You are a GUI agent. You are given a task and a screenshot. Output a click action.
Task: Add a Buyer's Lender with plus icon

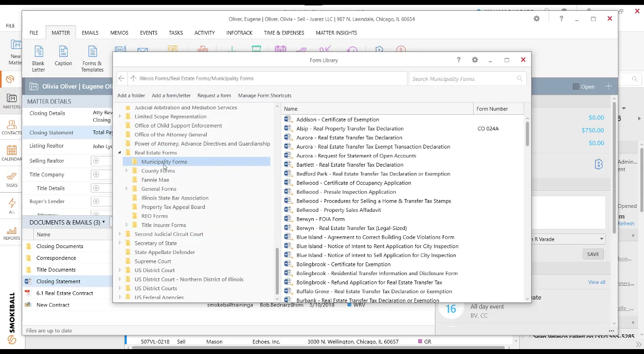point(96,202)
